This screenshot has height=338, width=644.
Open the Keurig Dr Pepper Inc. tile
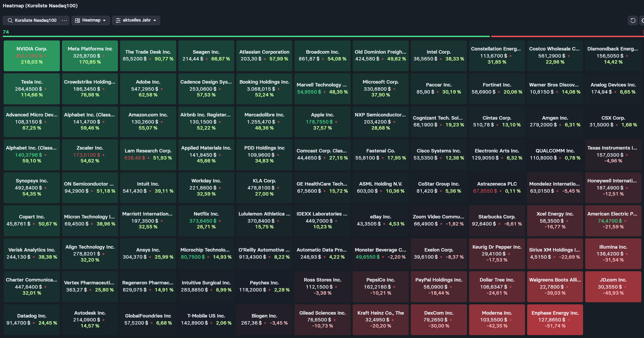(x=497, y=254)
